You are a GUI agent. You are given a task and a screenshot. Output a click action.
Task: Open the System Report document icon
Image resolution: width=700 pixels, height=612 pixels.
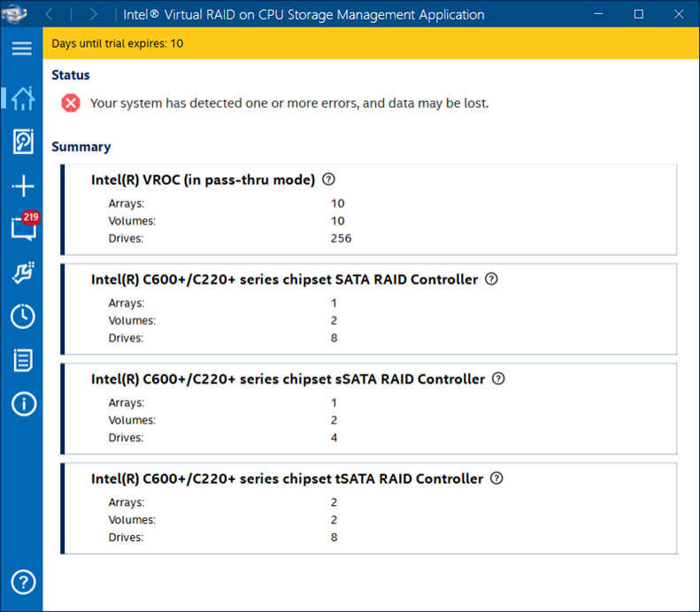pyautogui.click(x=22, y=360)
